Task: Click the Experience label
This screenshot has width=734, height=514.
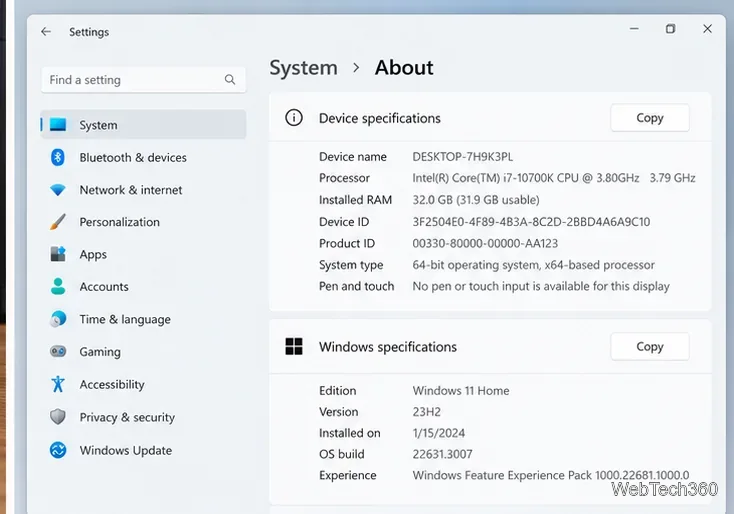Action: [348, 475]
